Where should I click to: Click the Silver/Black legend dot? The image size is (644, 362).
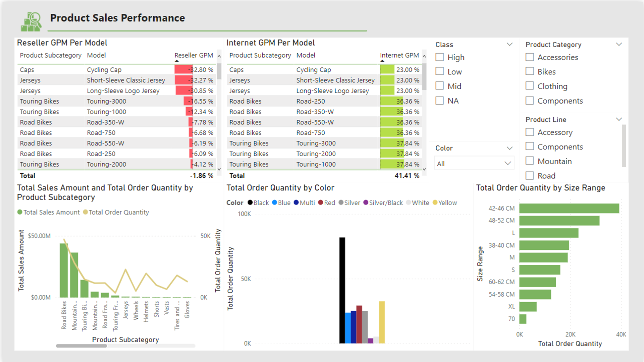(x=365, y=202)
